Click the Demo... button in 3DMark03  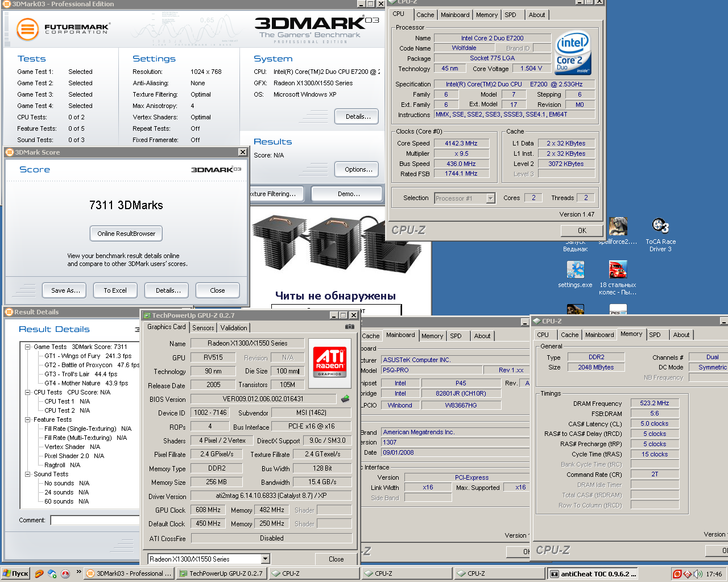348,194
